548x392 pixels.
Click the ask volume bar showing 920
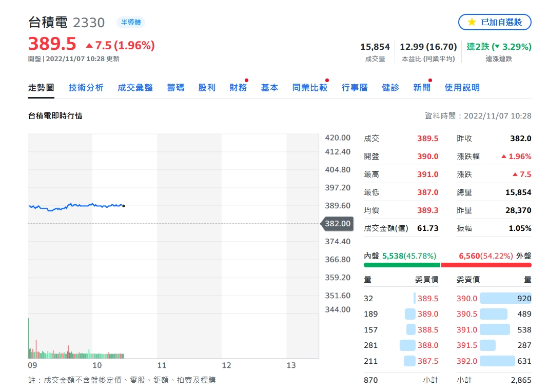pos(506,299)
